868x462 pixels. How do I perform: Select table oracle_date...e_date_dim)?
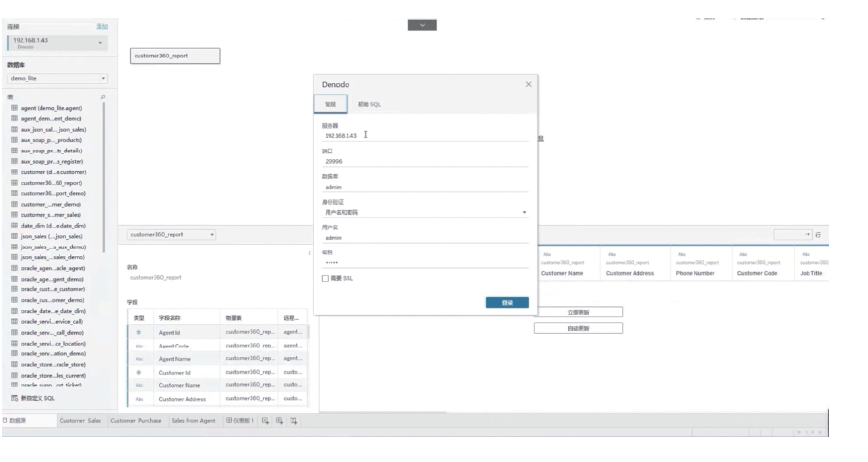(x=53, y=311)
